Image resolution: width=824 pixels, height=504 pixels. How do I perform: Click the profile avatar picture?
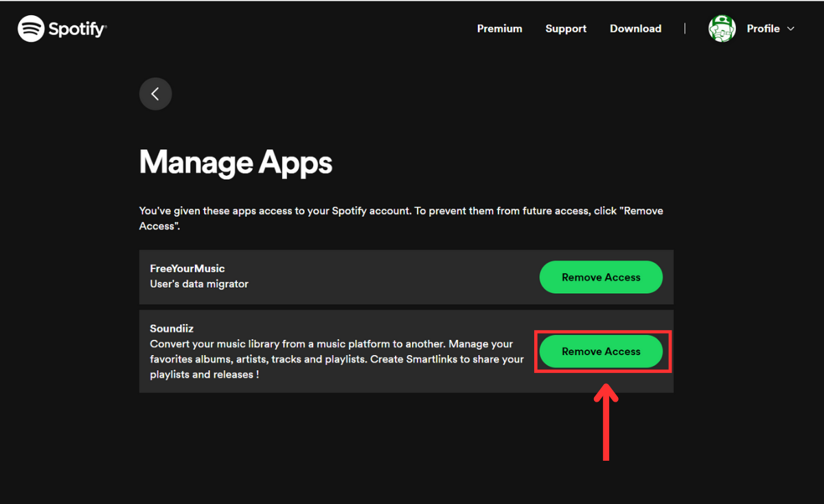(x=722, y=29)
